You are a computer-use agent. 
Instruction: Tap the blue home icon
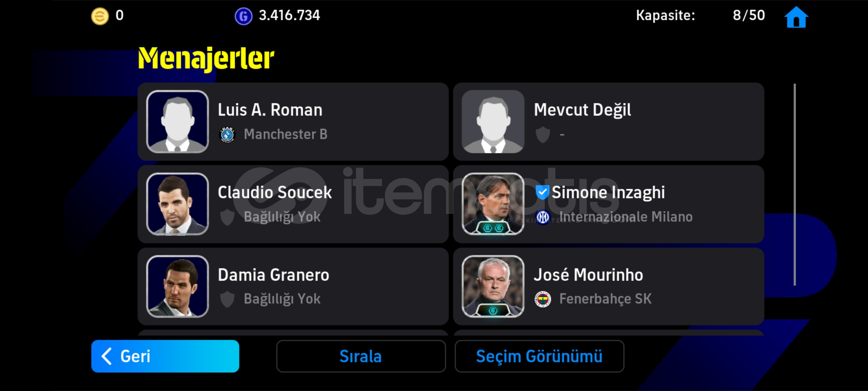click(x=796, y=17)
